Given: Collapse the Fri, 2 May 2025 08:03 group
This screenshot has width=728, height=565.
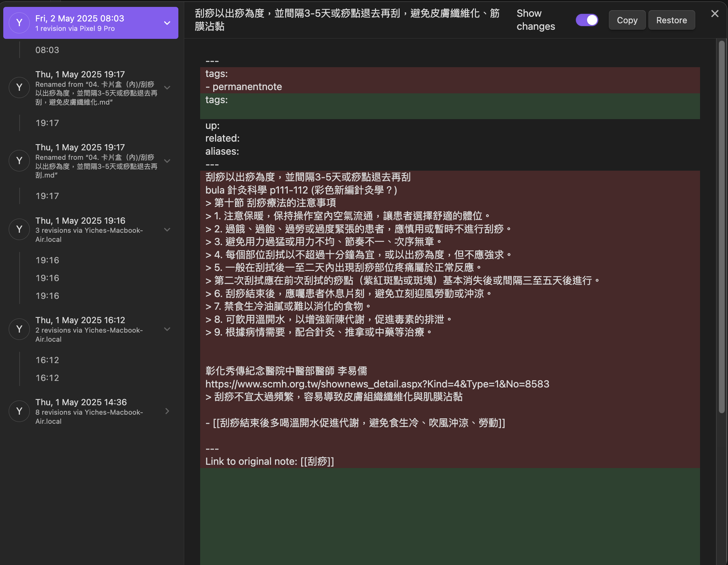Looking at the screenshot, I should pyautogui.click(x=167, y=23).
